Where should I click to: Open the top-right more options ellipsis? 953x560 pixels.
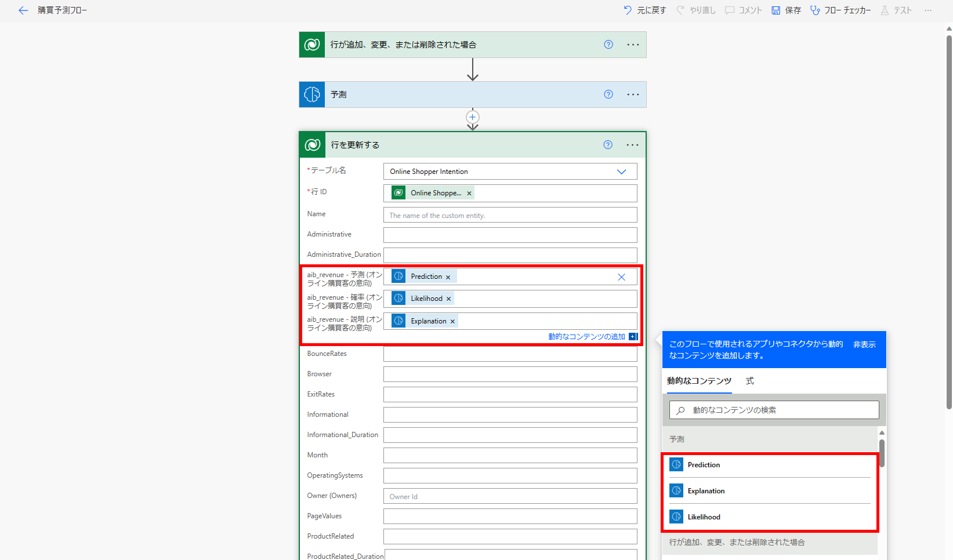coord(928,10)
